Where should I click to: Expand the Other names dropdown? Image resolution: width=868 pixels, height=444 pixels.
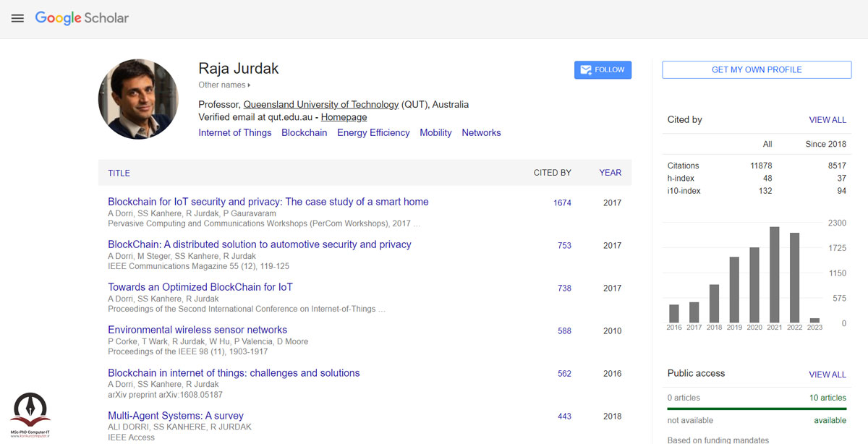click(x=224, y=85)
